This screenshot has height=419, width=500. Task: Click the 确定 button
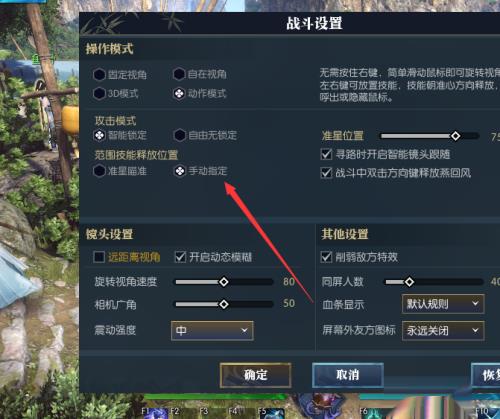255,375
